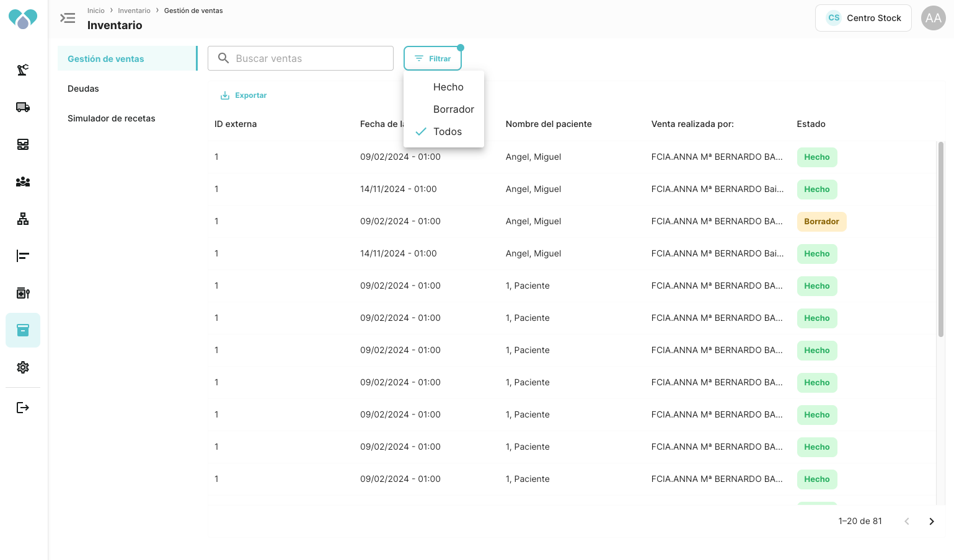Click the inbox trays sidebar icon
This screenshot has width=954, height=560.
23,144
